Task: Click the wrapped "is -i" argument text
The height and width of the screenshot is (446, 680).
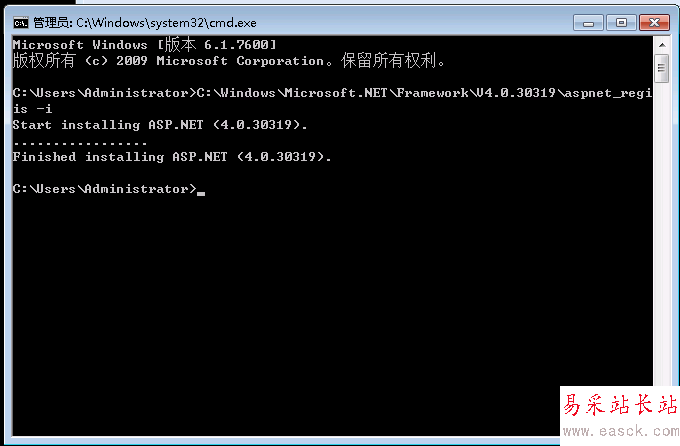Action: tap(32, 109)
